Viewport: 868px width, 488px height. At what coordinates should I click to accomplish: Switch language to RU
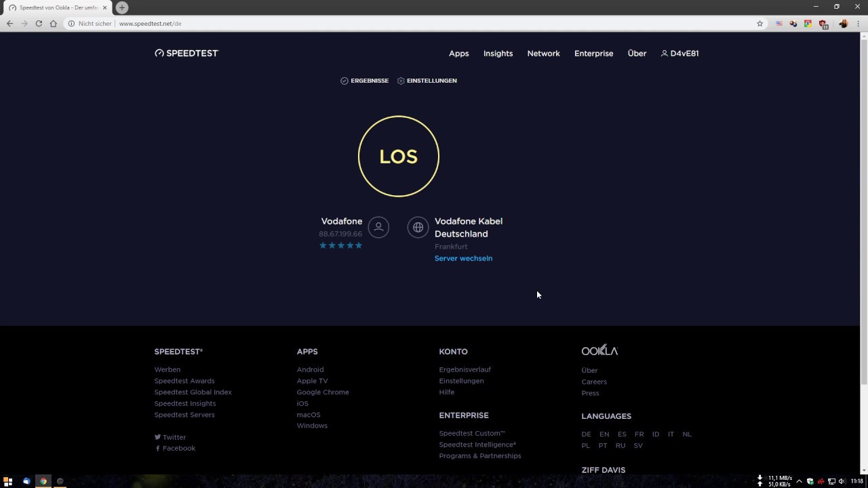pyautogui.click(x=620, y=445)
